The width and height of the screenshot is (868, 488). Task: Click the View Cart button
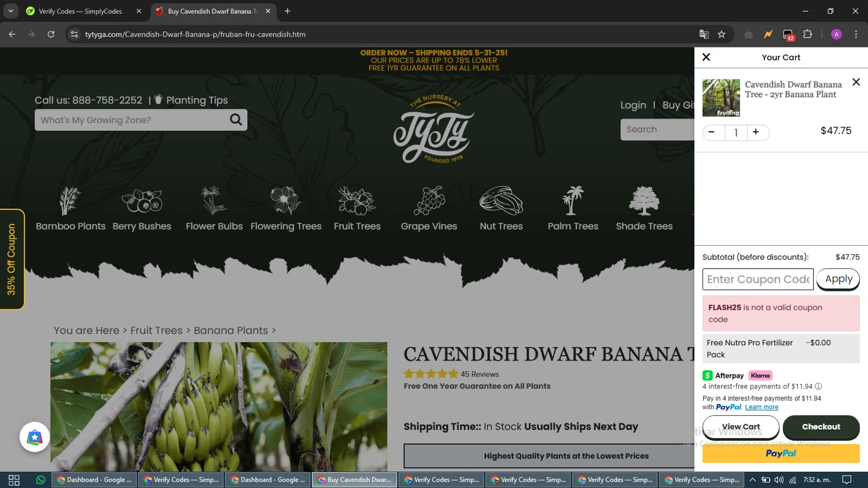(741, 427)
